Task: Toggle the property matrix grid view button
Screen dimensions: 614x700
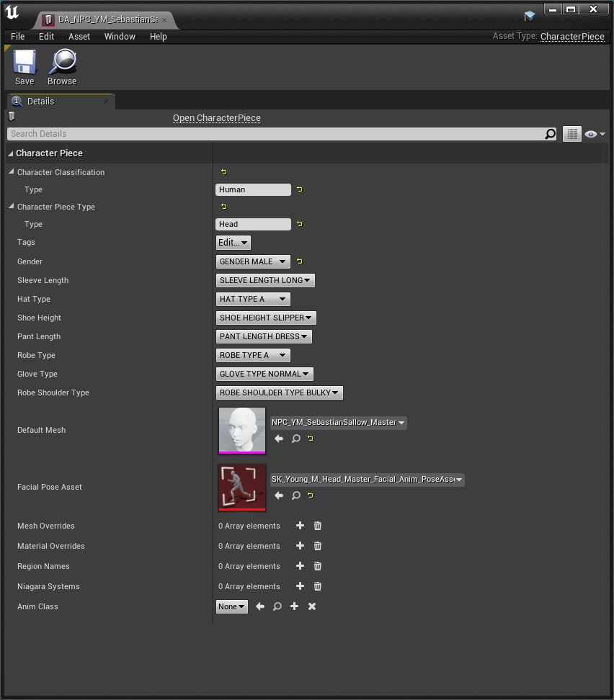Action: click(x=572, y=133)
